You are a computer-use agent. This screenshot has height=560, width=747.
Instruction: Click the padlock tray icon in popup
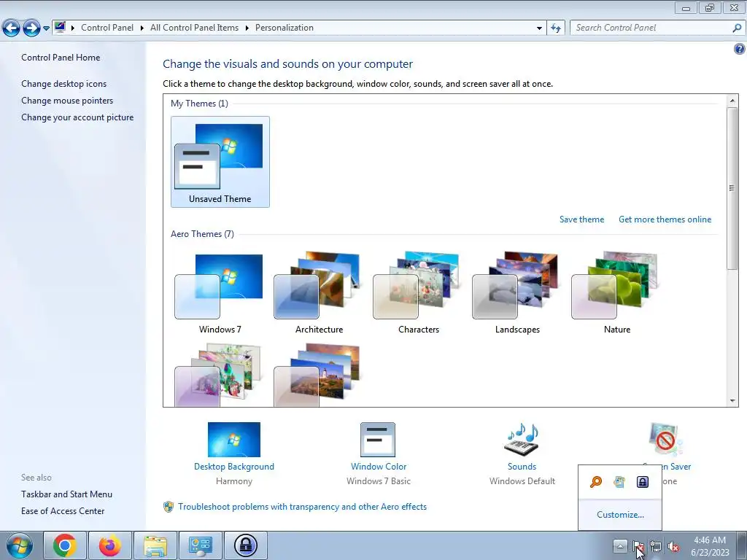tap(643, 482)
